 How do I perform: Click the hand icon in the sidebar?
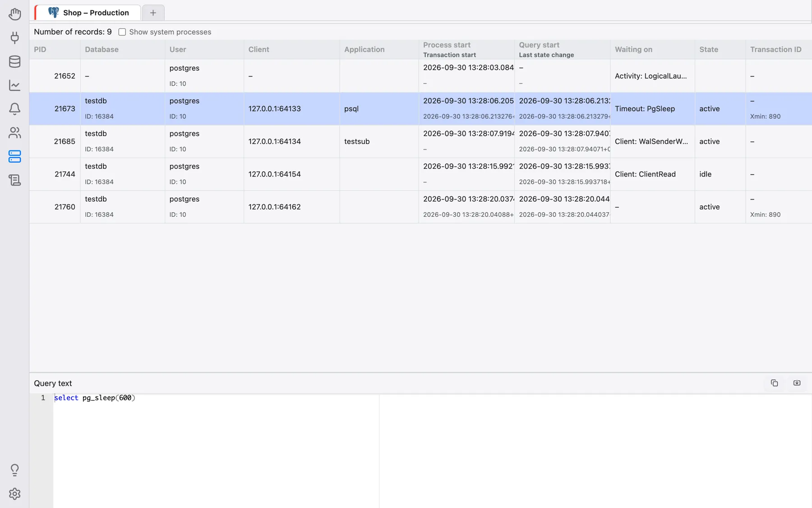pos(14,14)
